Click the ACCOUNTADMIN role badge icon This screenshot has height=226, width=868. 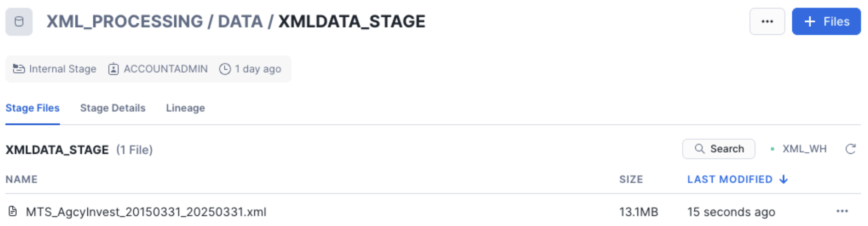tap(113, 69)
